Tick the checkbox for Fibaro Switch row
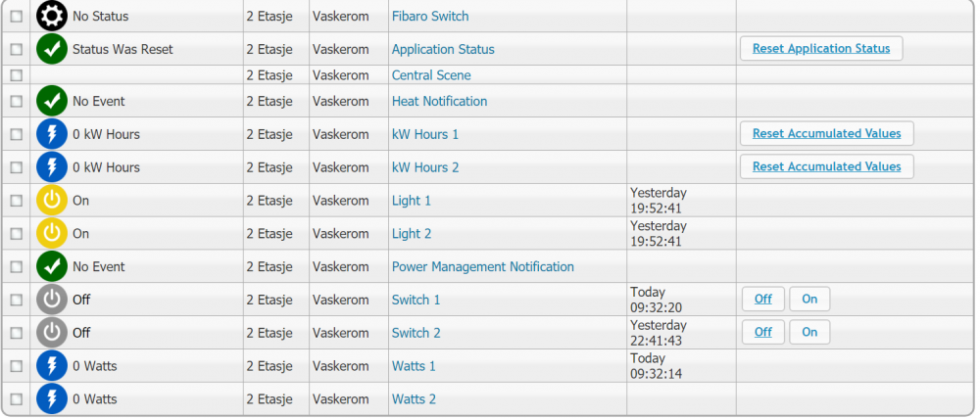 tap(16, 17)
